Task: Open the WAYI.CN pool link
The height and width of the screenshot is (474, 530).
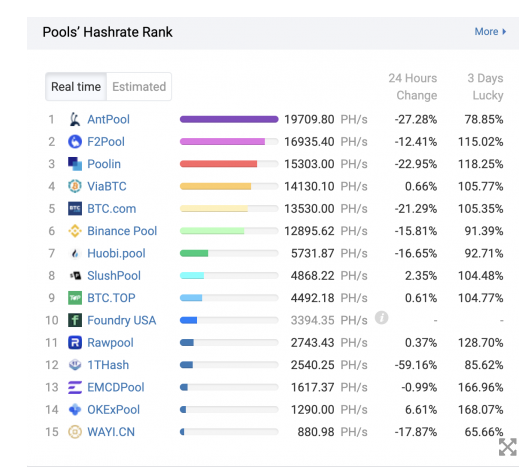Action: [111, 432]
